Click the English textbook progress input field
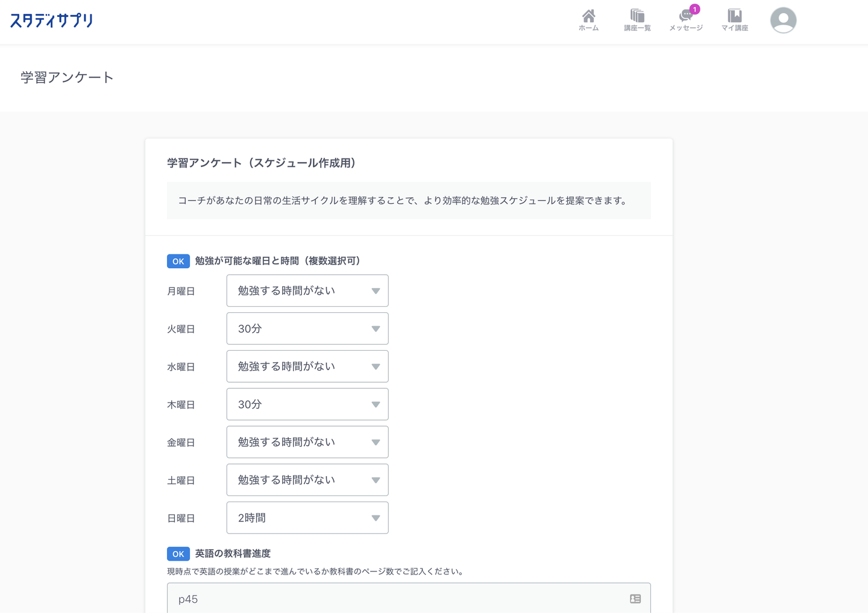The width and height of the screenshot is (868, 613). click(x=398, y=599)
